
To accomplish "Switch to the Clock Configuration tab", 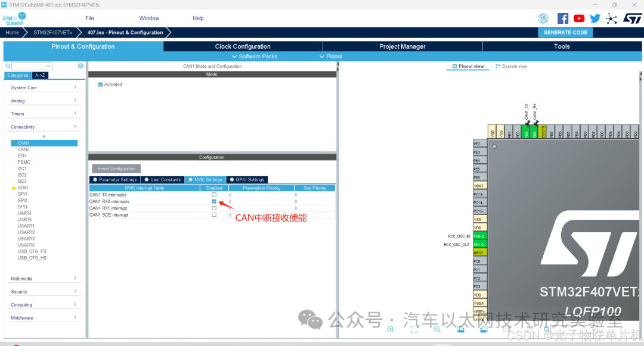I will click(242, 46).
